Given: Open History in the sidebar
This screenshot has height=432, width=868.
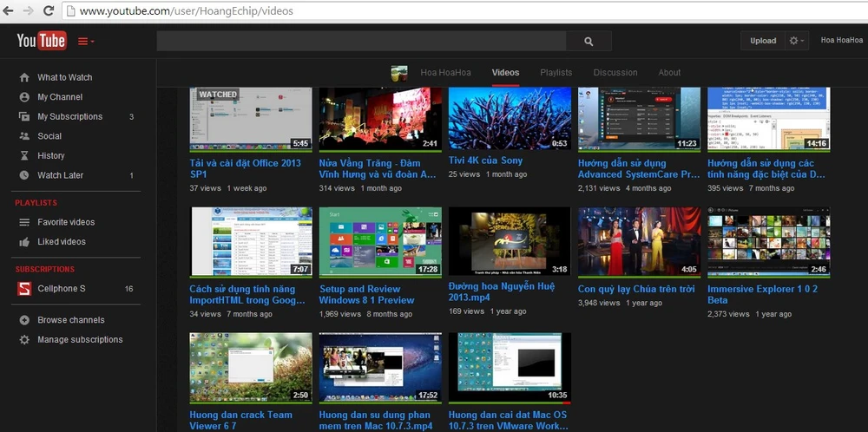Looking at the screenshot, I should point(51,155).
